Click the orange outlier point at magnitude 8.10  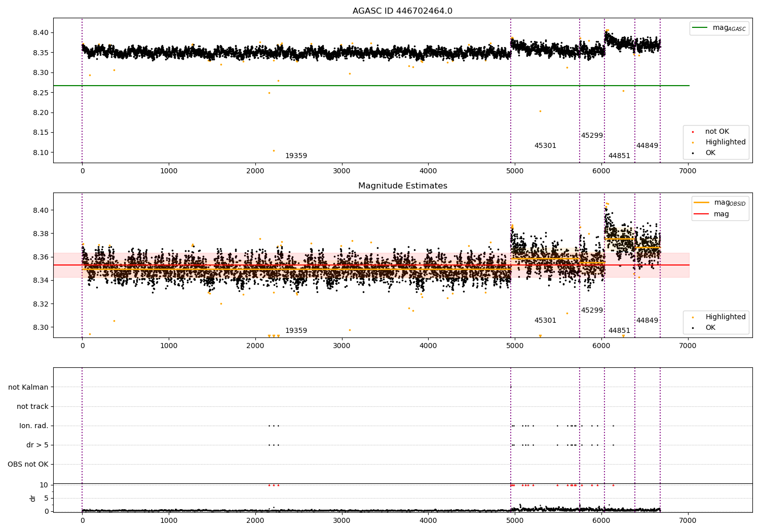[x=274, y=150]
